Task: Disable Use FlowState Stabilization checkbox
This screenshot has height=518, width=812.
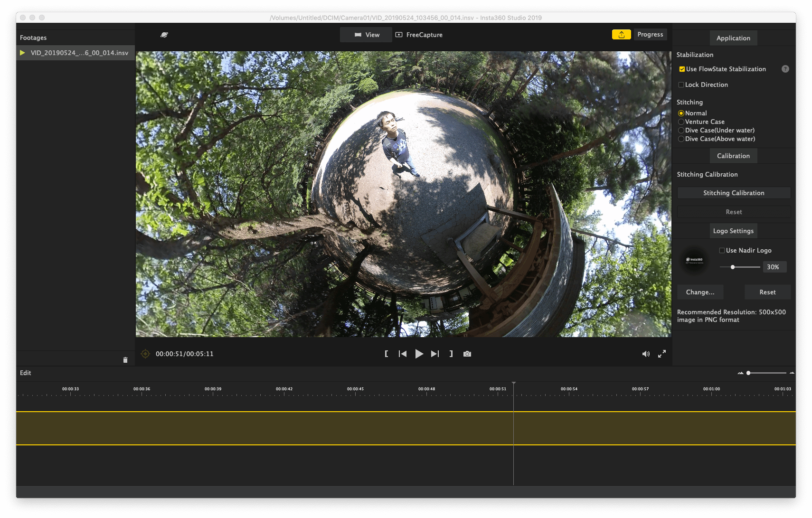Action: click(682, 69)
